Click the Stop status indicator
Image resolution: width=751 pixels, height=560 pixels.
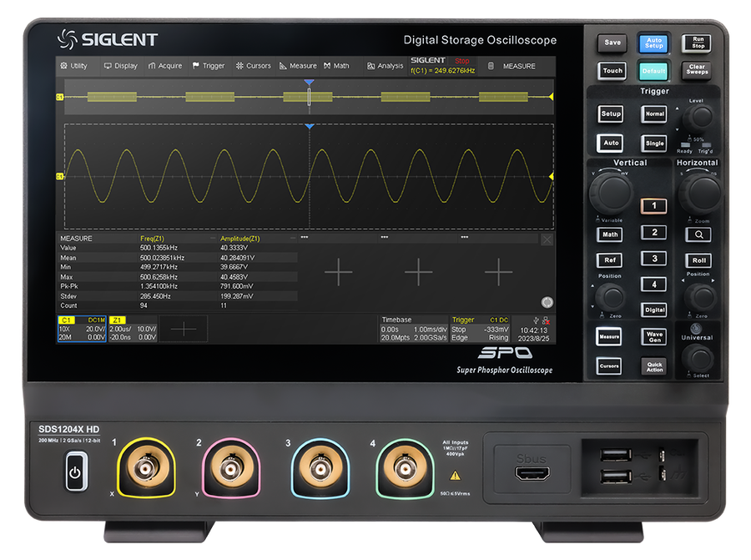[x=462, y=61]
